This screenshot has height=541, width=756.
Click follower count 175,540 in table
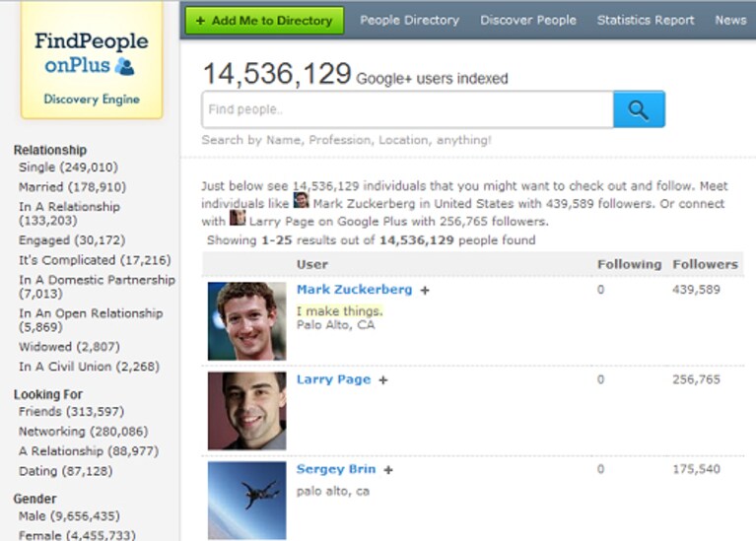pyautogui.click(x=696, y=469)
